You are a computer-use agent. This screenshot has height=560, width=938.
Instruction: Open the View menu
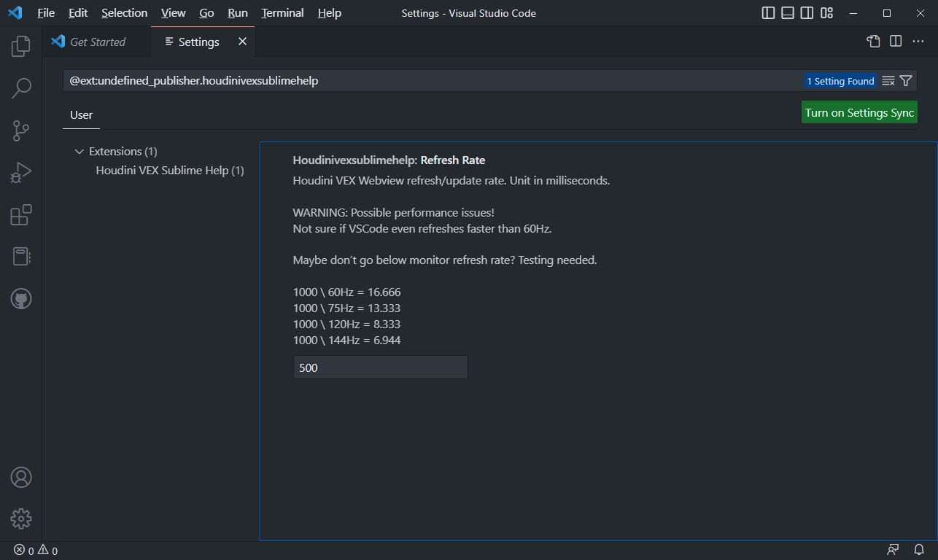point(174,13)
